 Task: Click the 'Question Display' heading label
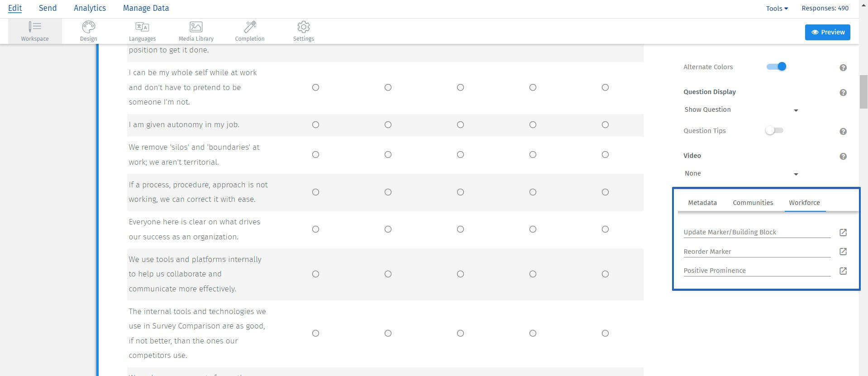point(710,92)
